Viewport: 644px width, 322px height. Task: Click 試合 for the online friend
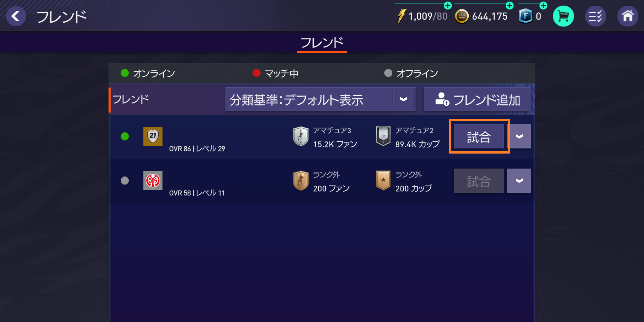pyautogui.click(x=479, y=137)
